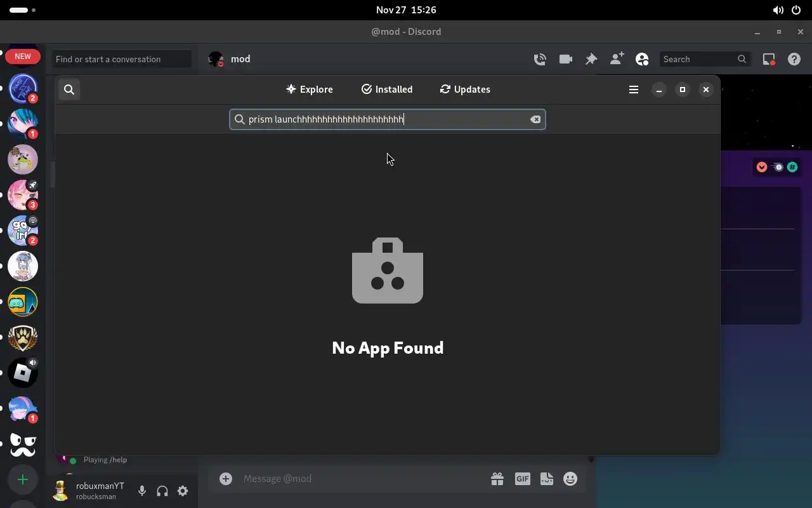Viewport: 812px width, 508px height.
Task: Click the Playing /help status text
Action: [x=105, y=460]
